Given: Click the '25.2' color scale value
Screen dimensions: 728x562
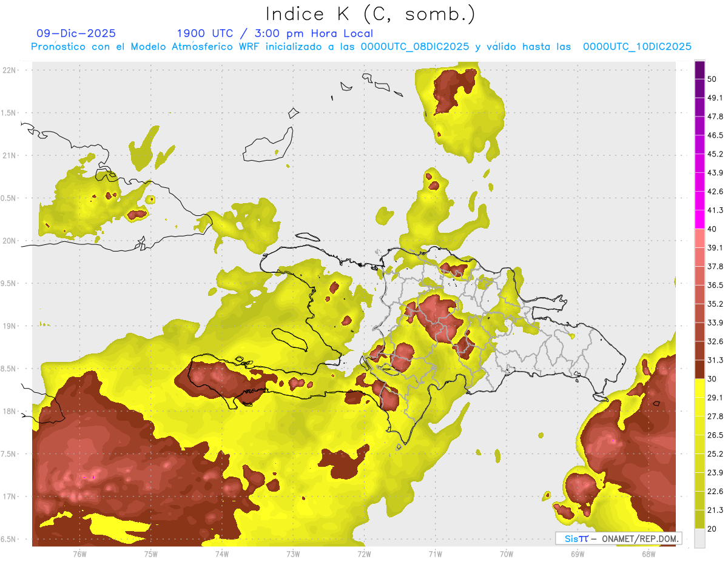Looking at the screenshot, I should (x=715, y=454).
